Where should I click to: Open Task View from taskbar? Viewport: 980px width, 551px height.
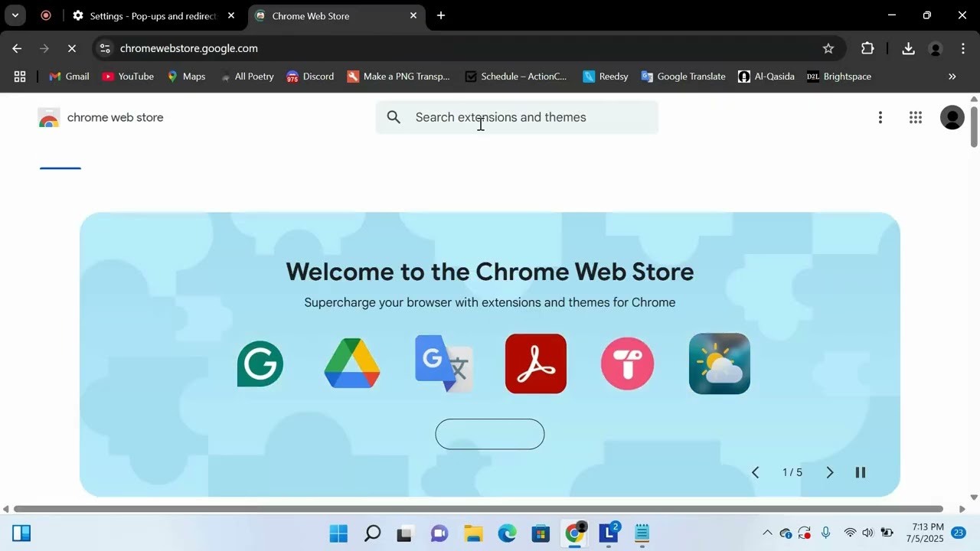coord(406,533)
